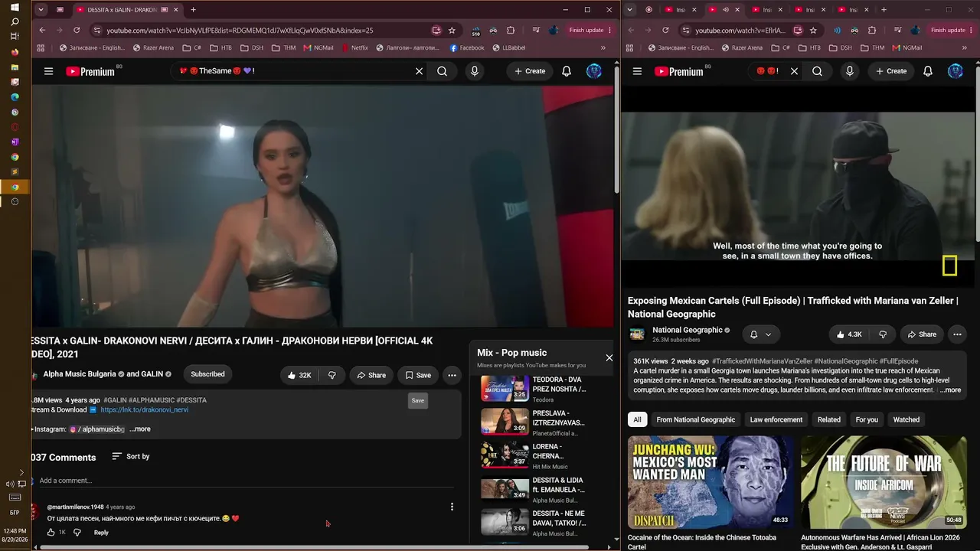
Task: Open new tab in left Chrome window
Action: tap(193, 10)
